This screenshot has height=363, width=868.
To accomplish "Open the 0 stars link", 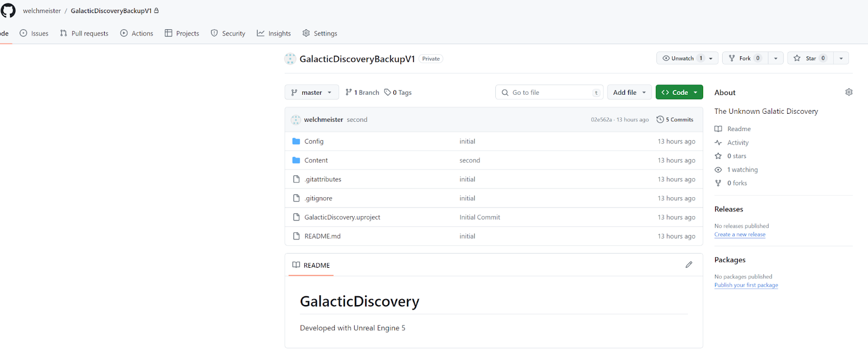I will pos(731,156).
